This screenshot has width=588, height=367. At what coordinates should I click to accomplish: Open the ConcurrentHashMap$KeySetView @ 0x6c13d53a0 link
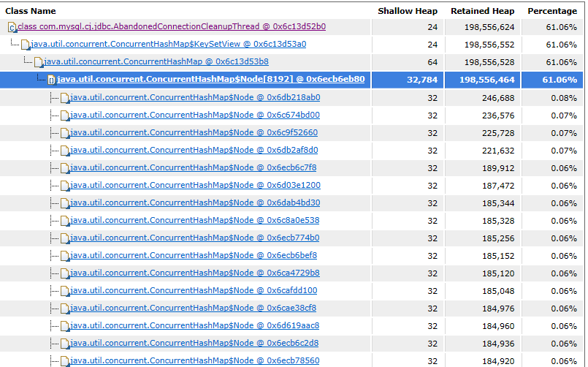point(169,44)
